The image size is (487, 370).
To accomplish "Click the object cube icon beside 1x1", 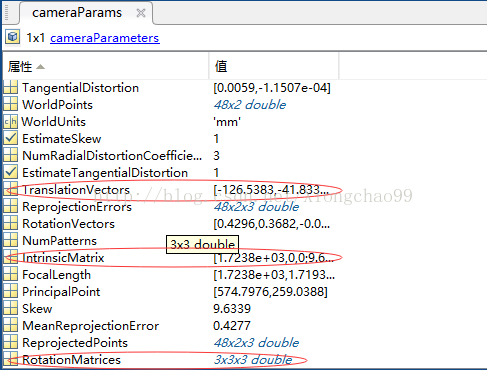I will [x=13, y=37].
